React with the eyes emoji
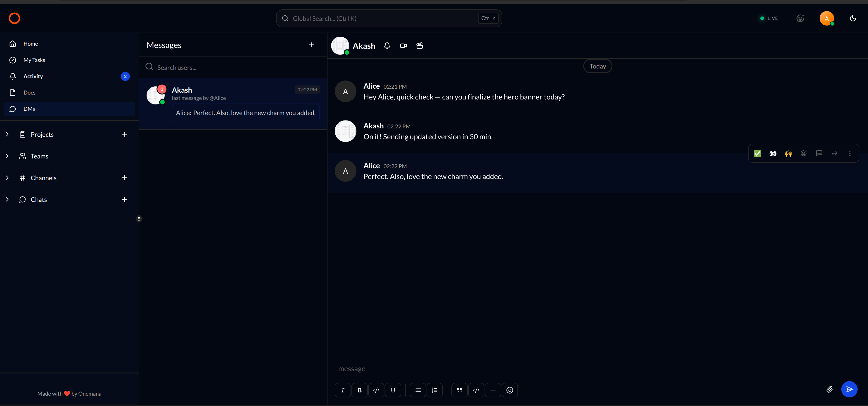Viewport: 868px width, 406px height. click(773, 154)
